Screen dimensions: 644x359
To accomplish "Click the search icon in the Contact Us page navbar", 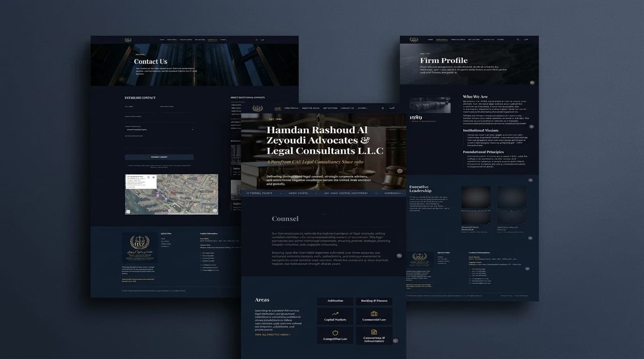I will [x=256, y=40].
